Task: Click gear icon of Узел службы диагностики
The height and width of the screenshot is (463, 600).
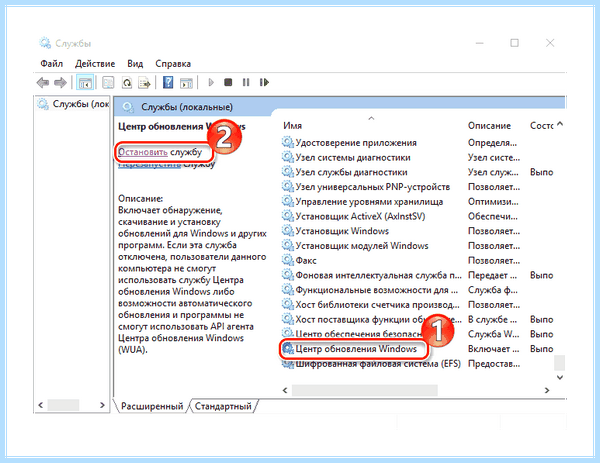Action: 287,172
